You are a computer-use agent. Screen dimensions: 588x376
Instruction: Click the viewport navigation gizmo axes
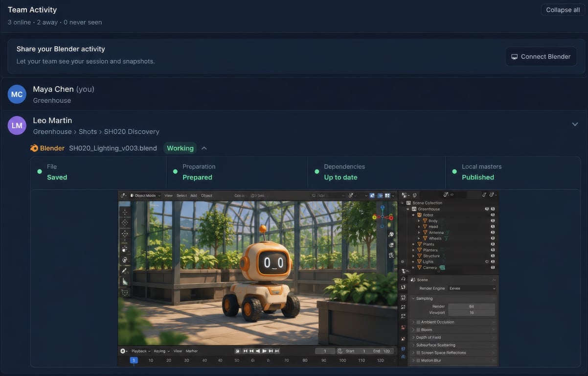383,217
